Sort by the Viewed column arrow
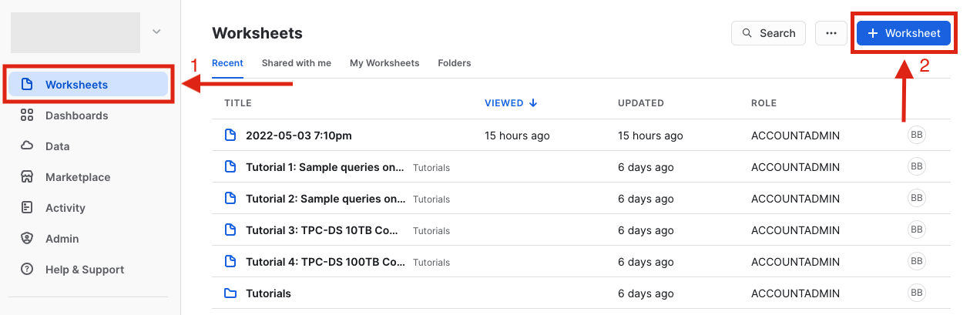 [533, 103]
